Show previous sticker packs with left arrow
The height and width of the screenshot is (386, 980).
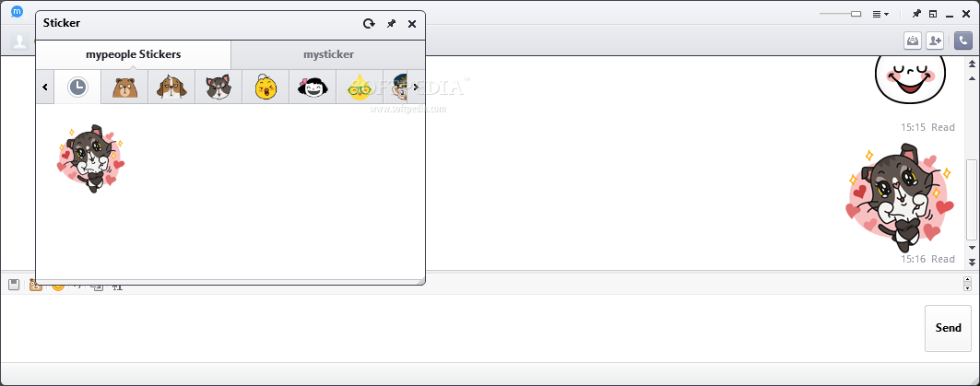coord(45,87)
